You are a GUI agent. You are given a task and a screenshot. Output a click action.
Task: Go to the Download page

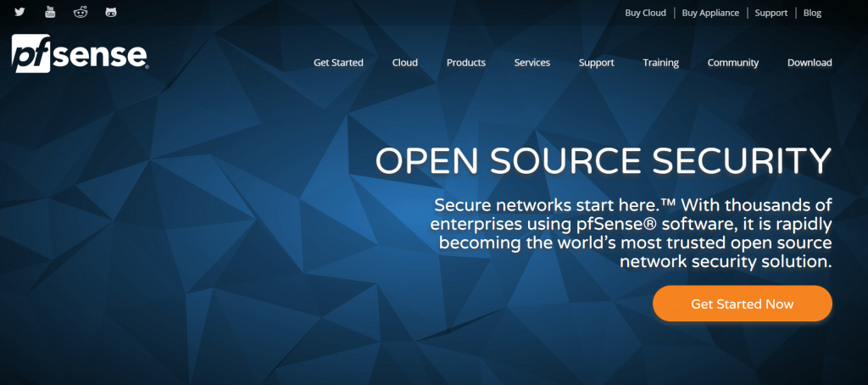pos(810,63)
